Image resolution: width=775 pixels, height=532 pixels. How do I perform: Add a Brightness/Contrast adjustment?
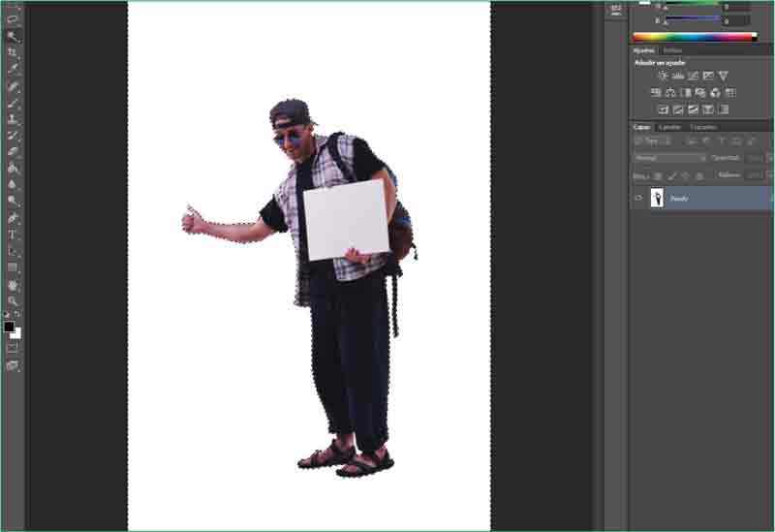663,76
